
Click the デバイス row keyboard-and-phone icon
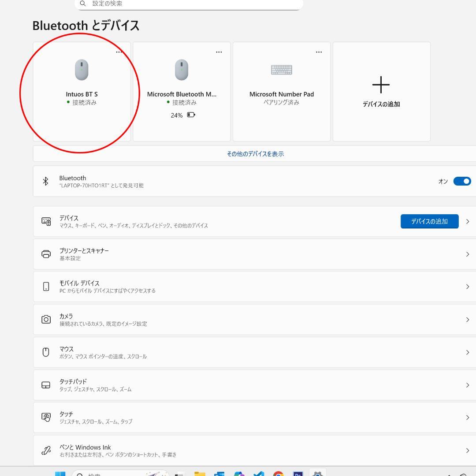(46, 221)
